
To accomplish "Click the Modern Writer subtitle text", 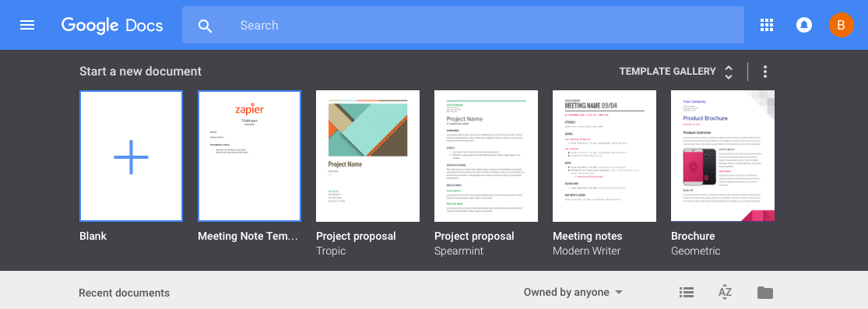I will pos(587,251).
